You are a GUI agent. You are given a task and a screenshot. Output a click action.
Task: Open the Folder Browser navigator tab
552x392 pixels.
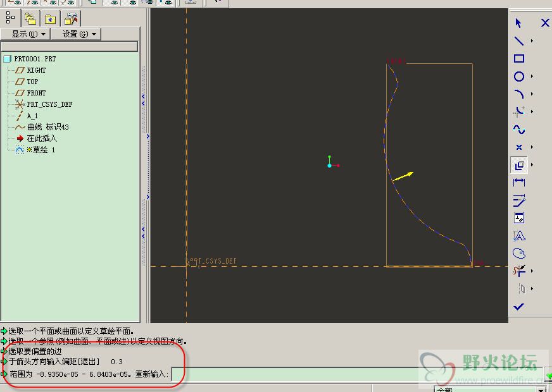(30, 18)
